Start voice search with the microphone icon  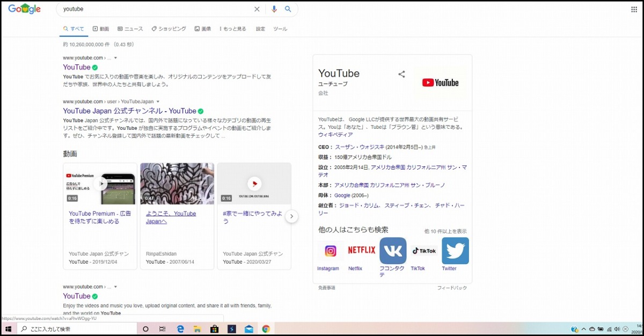click(x=274, y=9)
